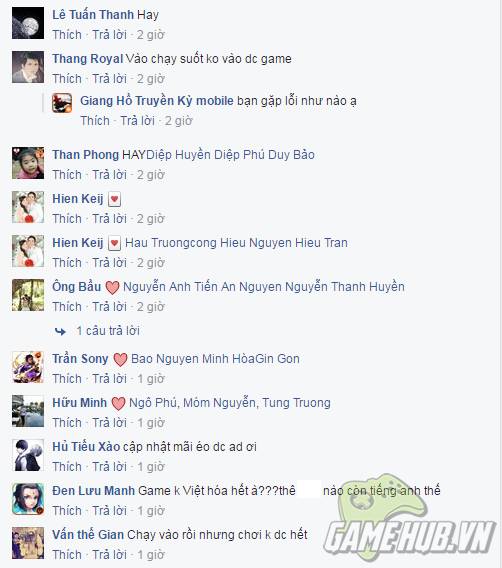Click 2 giờ timestamp on Lê Tuấn Thanh's comment
Screen dimensions: 502x568
tap(151, 35)
